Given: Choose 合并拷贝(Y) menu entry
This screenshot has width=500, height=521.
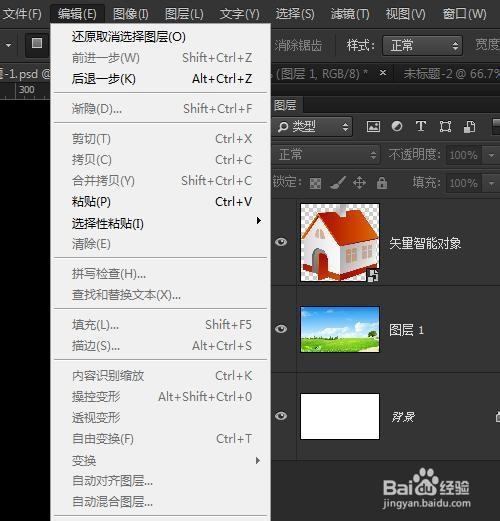Looking at the screenshot, I should tap(161, 181).
